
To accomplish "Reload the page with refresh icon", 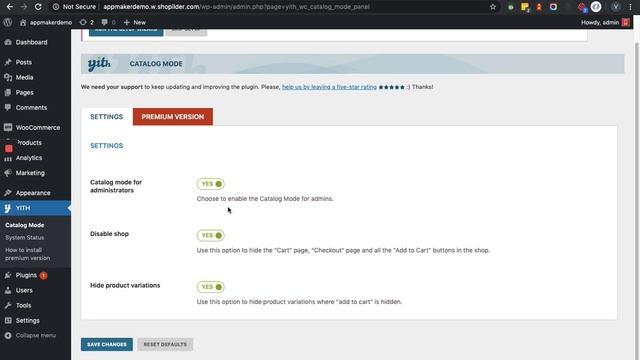I will click(x=38, y=7).
